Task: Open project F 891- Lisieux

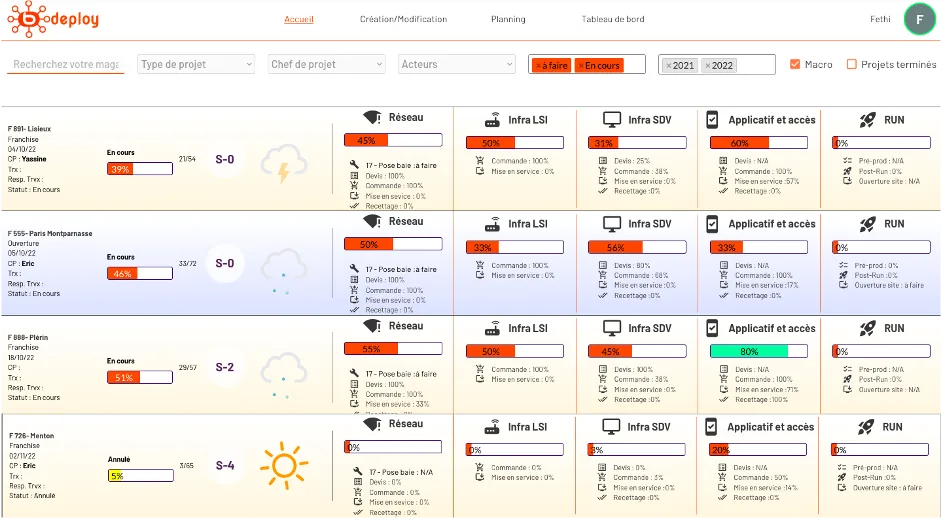Action: coord(29,128)
